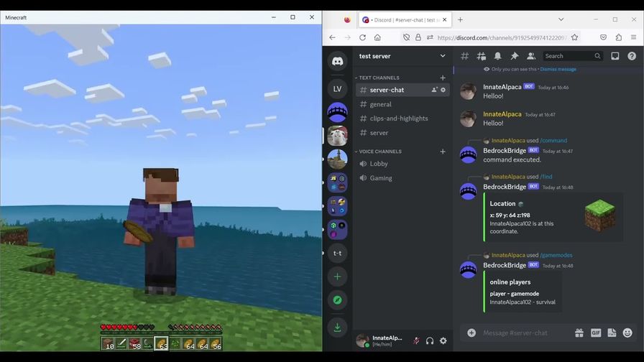Open a new Firefox tab
The width and height of the screenshot is (644, 362).
pyautogui.click(x=460, y=19)
